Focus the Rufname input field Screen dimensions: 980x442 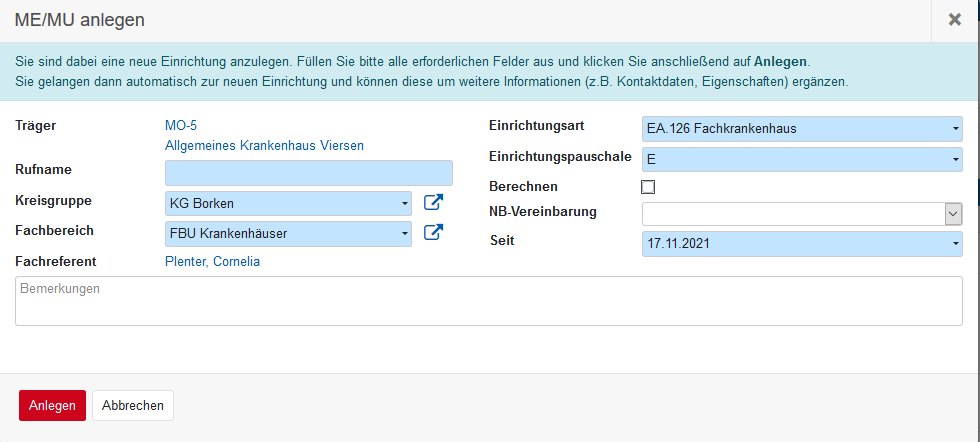pyautogui.click(x=308, y=173)
